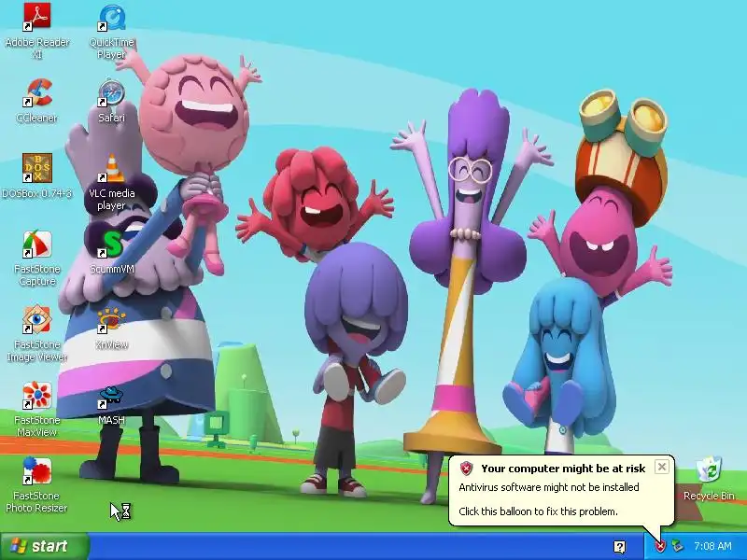
Task: Close the security warning balloon
Action: 662,468
